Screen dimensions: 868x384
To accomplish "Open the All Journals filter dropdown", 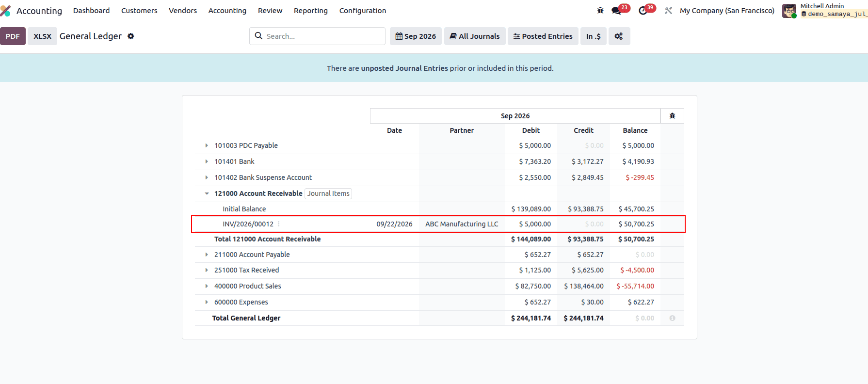I will [x=475, y=36].
